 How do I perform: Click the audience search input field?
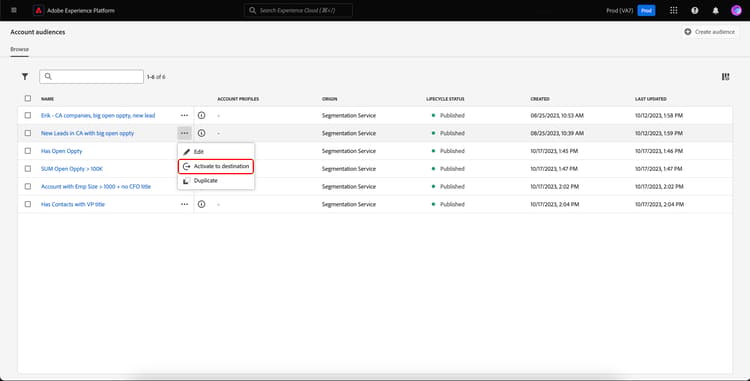click(91, 76)
